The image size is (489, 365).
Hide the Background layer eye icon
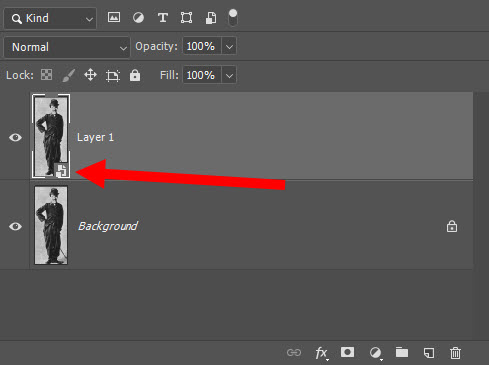(15, 226)
